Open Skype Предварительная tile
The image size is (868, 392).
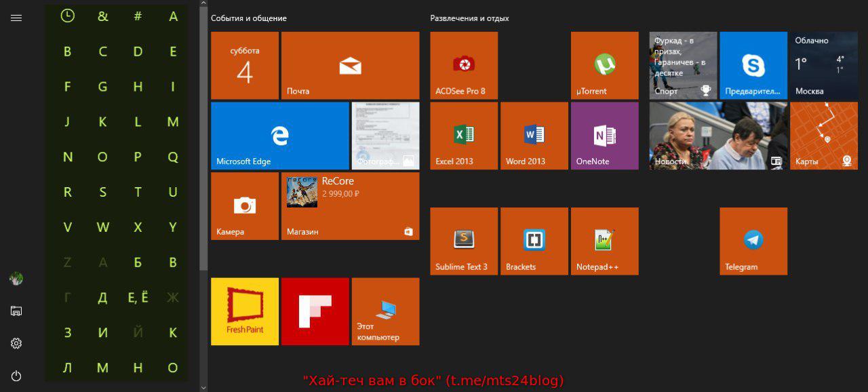pos(753,65)
